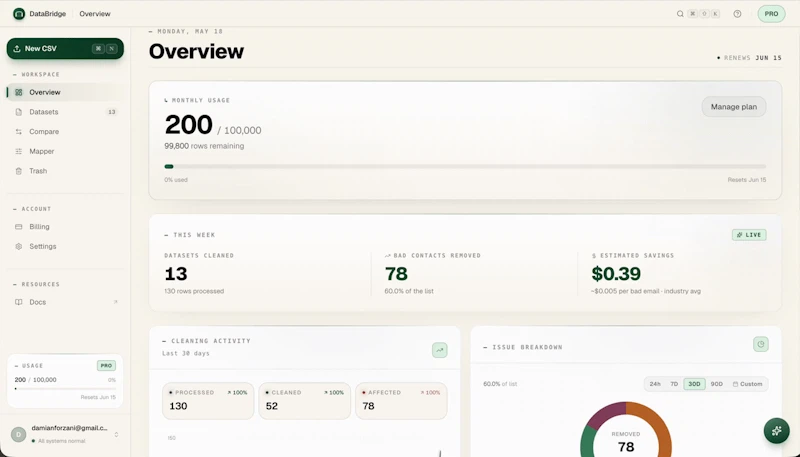Click the Datasets file icon

(x=19, y=112)
